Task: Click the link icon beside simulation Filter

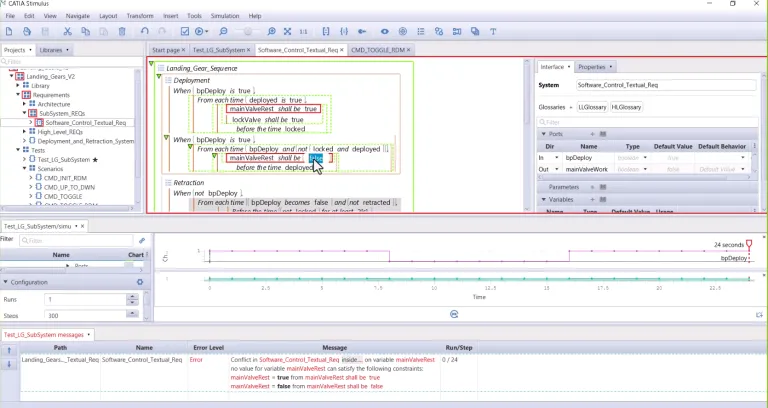Action: 142,240
